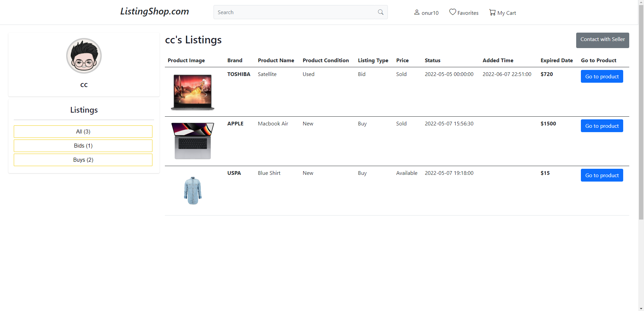The image size is (644, 311).
Task: Go to product for Macbook Air
Action: [x=602, y=126]
